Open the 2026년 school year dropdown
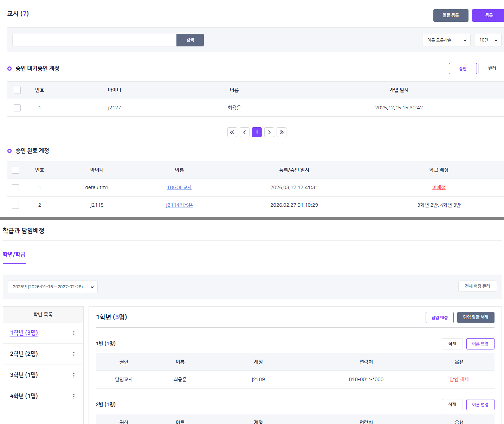504x424 pixels. click(x=53, y=287)
